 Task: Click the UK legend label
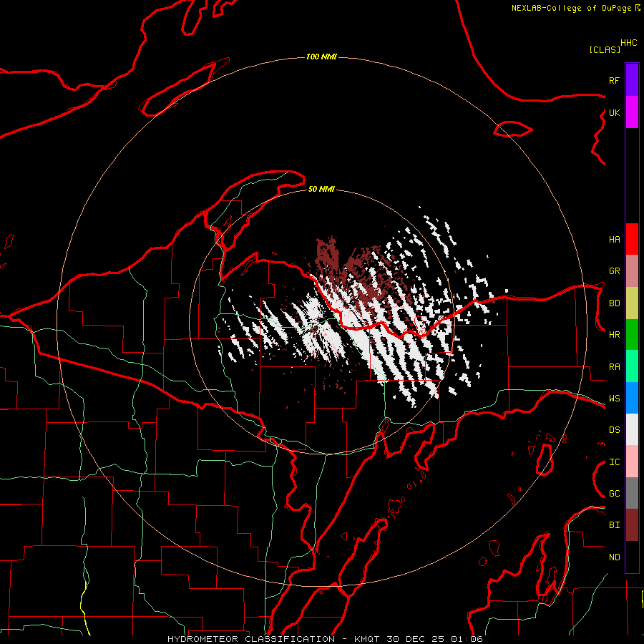click(615, 112)
